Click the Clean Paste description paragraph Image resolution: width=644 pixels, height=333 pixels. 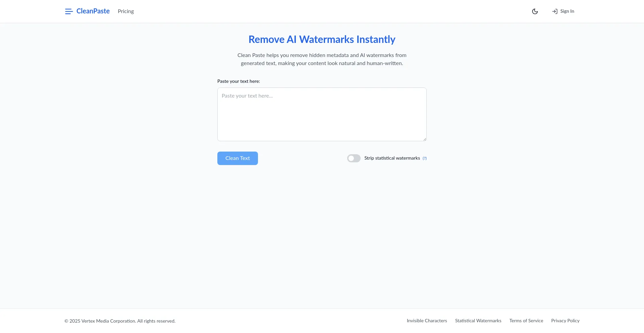[322, 59]
